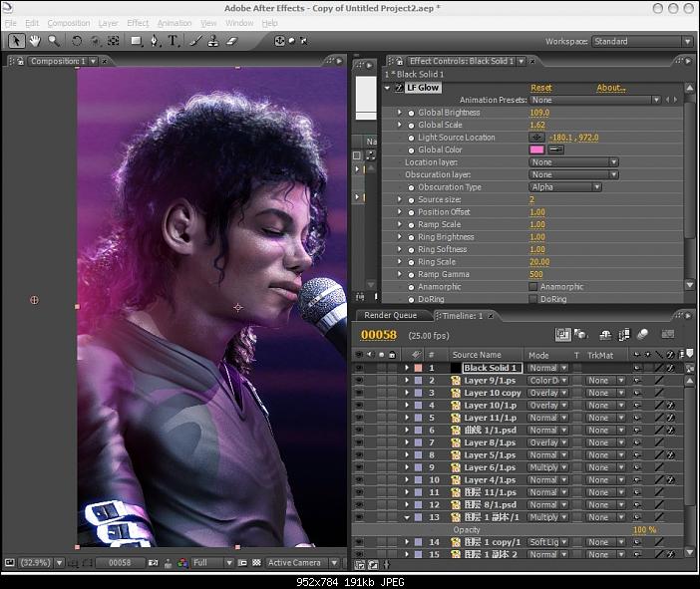Click the Opacity value 100 %
The width and height of the screenshot is (700, 589).
tap(644, 530)
